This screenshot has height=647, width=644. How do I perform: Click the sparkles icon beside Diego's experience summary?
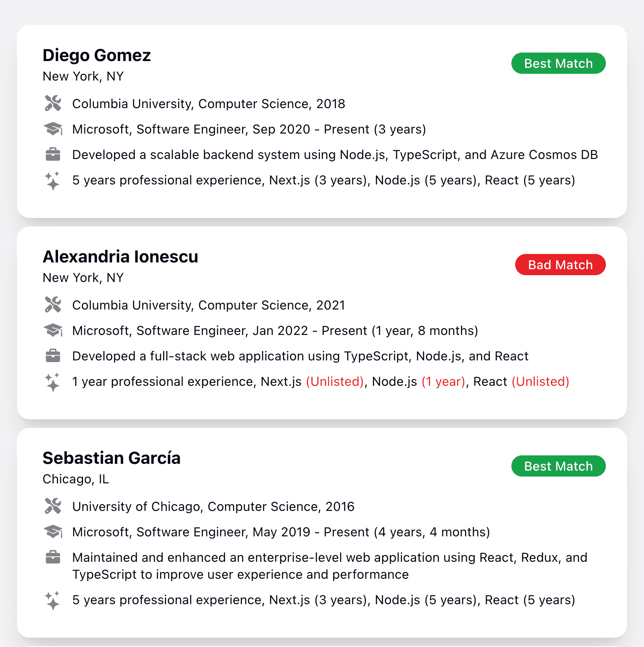53,180
